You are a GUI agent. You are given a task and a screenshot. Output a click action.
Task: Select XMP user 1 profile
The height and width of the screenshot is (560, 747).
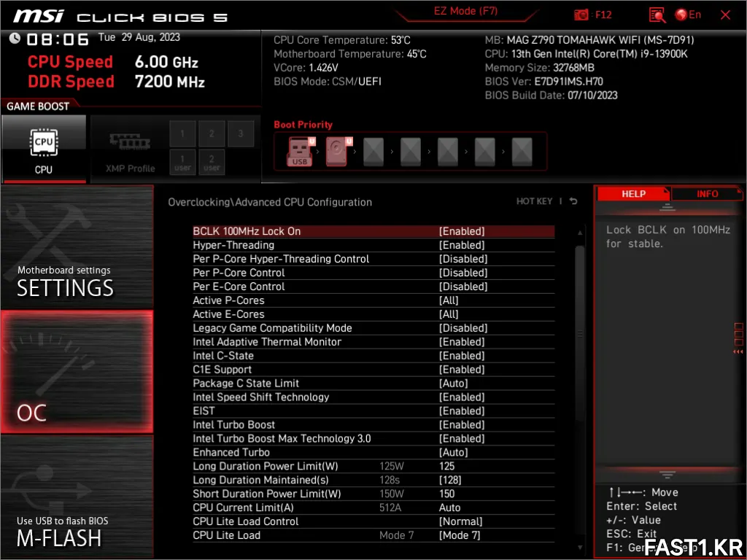(182, 163)
